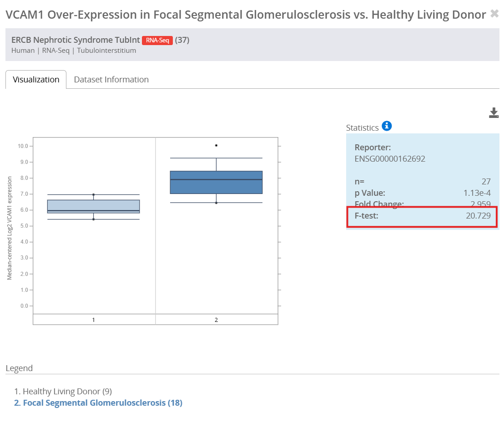This screenshot has height=428, width=504.
Task: Click the lower whisker point of group 2
Action: [217, 203]
